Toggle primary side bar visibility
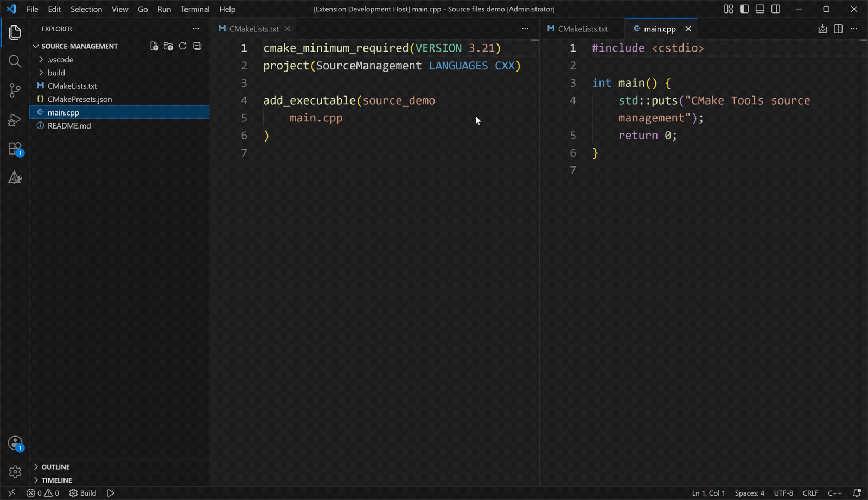This screenshot has width=868, height=500. click(x=744, y=9)
